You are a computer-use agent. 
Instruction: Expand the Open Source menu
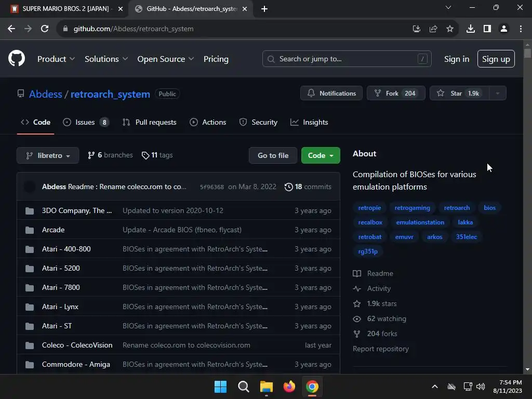pos(166,59)
